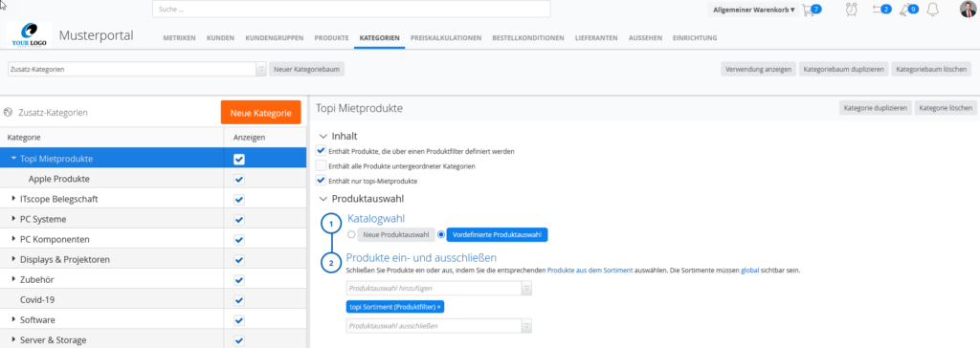The height and width of the screenshot is (348, 980).
Task: Follow the 'Produkte aus dem Sortiment' link
Action: (590, 271)
